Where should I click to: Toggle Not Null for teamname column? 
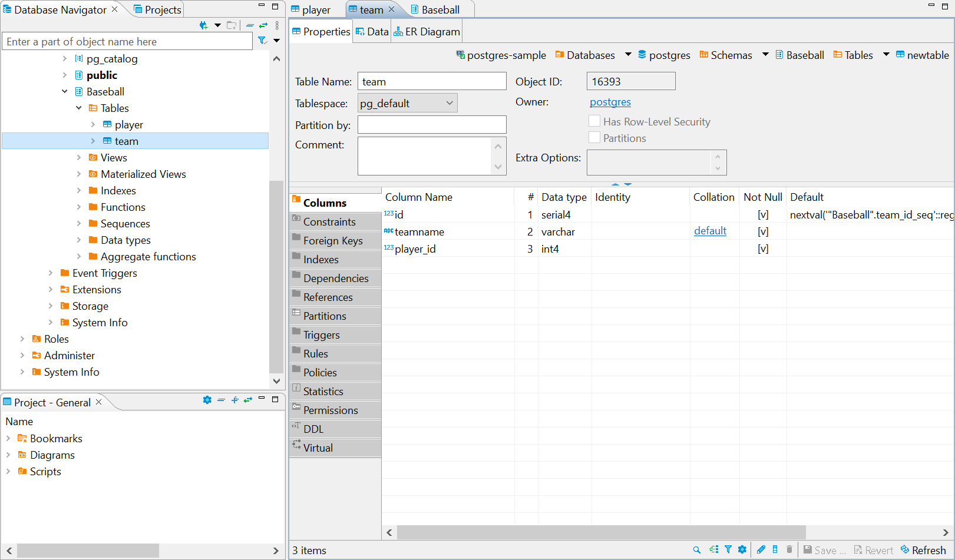(763, 231)
